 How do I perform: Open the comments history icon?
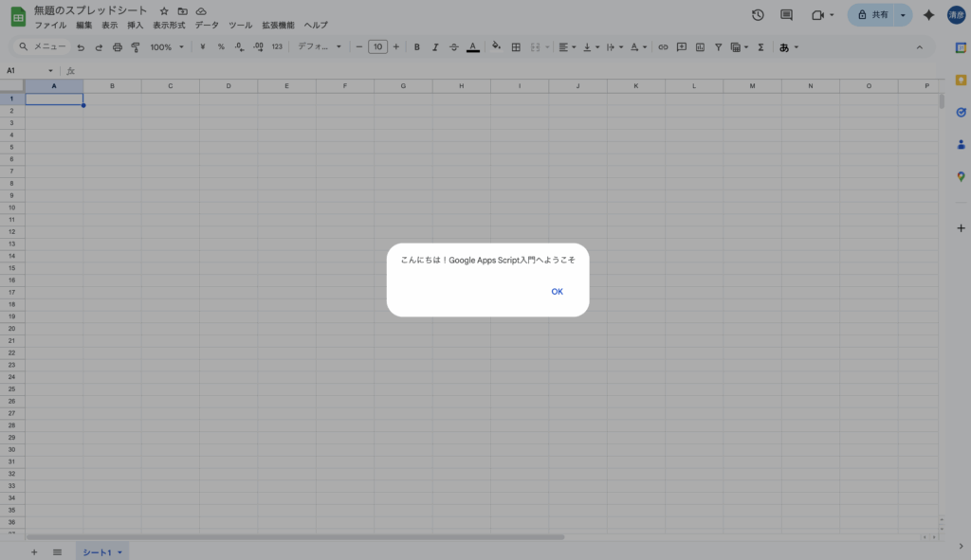786,15
